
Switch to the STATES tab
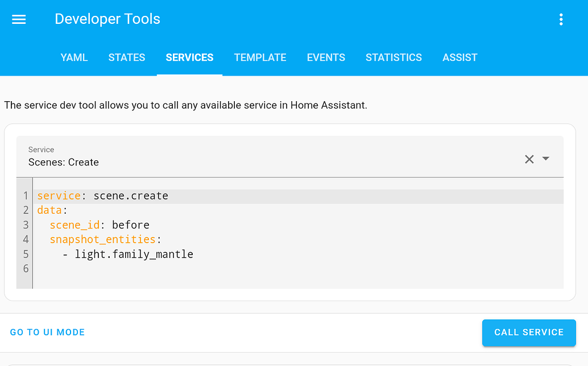tap(127, 57)
